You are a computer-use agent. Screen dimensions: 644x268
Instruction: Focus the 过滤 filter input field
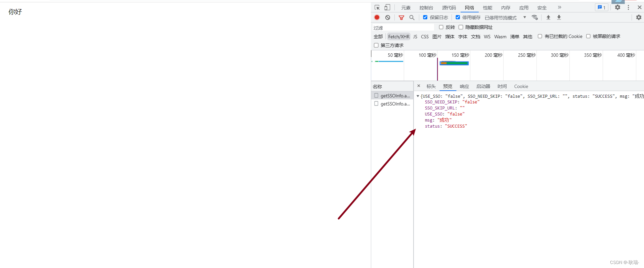403,28
